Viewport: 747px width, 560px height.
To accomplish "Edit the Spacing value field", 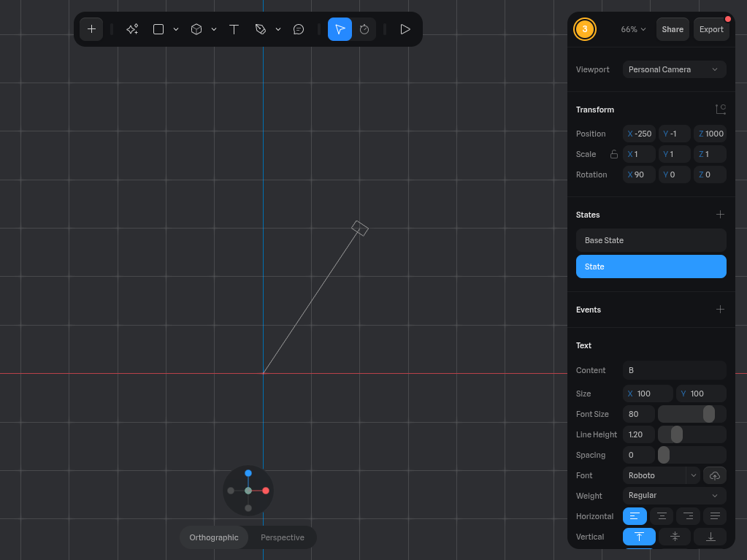I will pos(639,456).
